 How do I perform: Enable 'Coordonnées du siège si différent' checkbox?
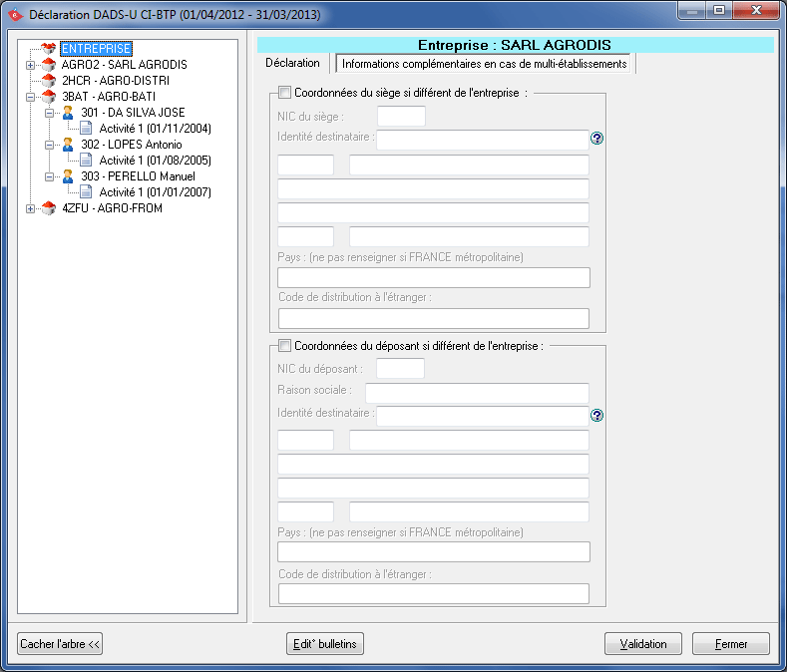[284, 93]
